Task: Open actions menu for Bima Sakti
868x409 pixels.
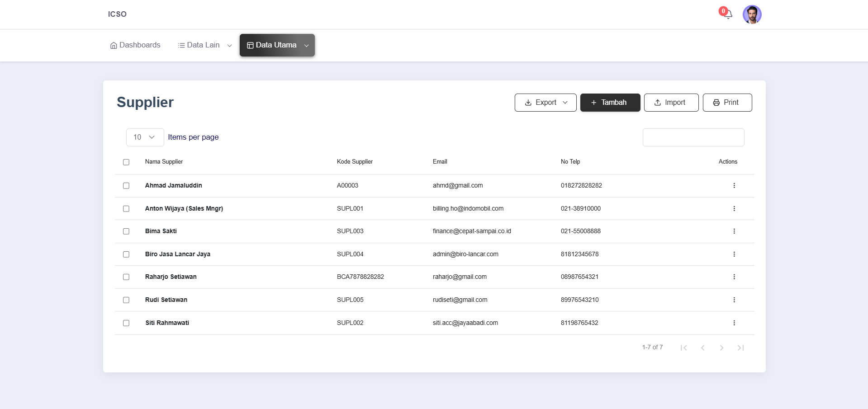Action: [x=734, y=231]
